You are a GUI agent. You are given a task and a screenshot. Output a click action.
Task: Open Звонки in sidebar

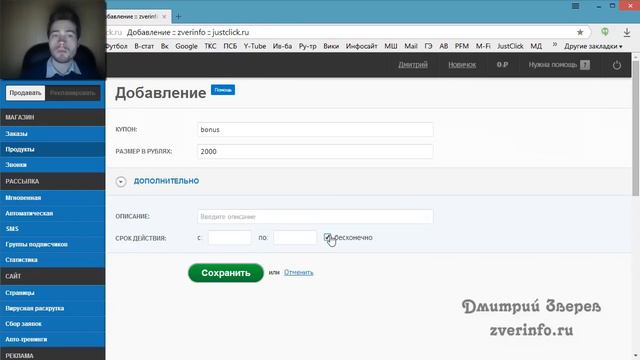click(x=53, y=165)
